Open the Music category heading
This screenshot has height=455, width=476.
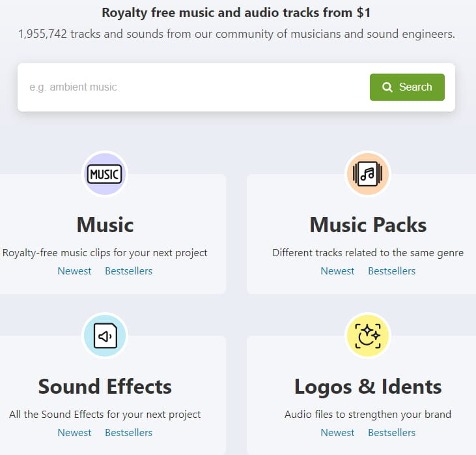[105, 225]
